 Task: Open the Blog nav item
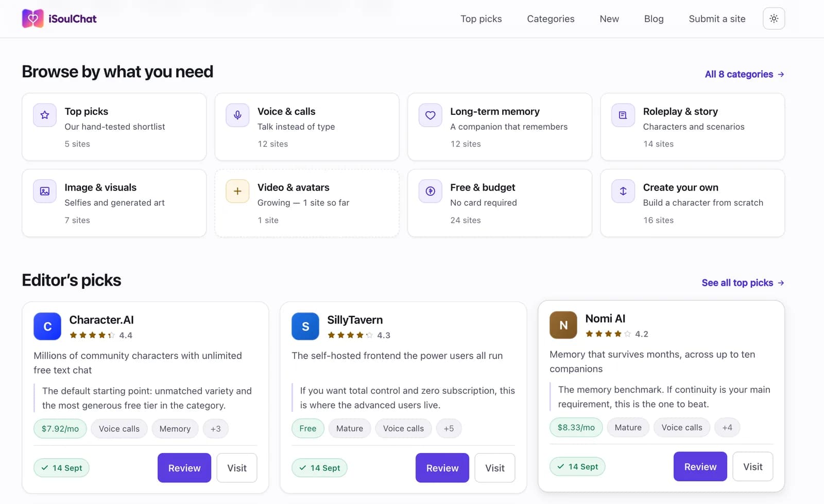click(654, 19)
